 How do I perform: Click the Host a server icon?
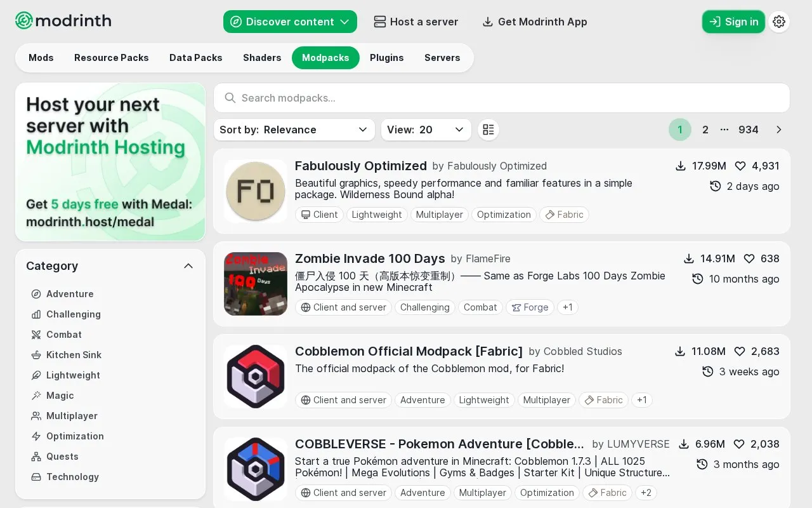point(380,22)
